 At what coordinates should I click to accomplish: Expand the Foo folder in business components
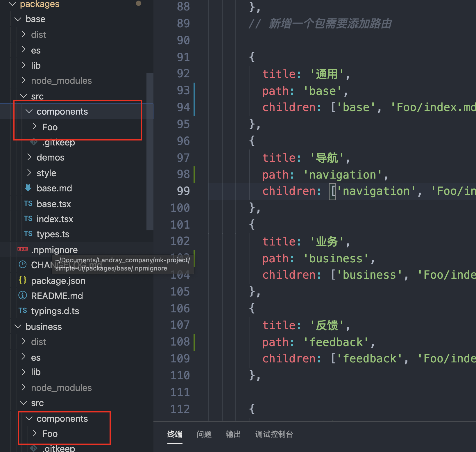35,434
